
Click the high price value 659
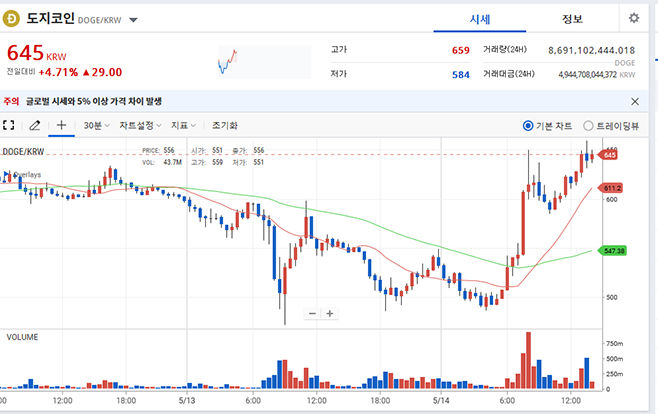(460, 50)
